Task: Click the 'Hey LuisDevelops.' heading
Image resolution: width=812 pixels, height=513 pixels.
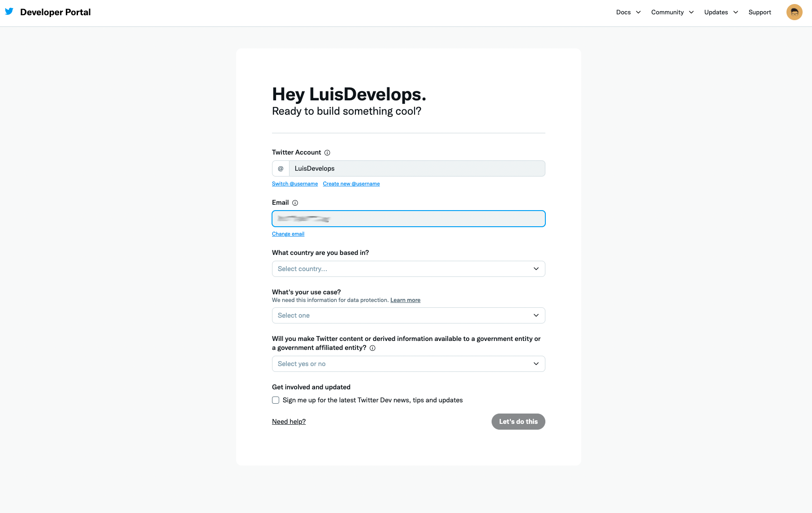Action: [349, 94]
